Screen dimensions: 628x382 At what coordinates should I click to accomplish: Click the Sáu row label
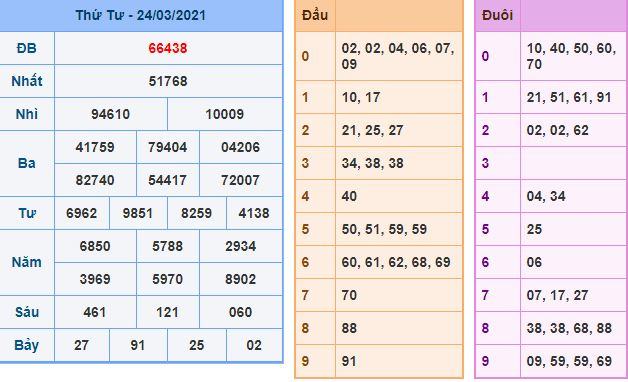click(x=27, y=312)
